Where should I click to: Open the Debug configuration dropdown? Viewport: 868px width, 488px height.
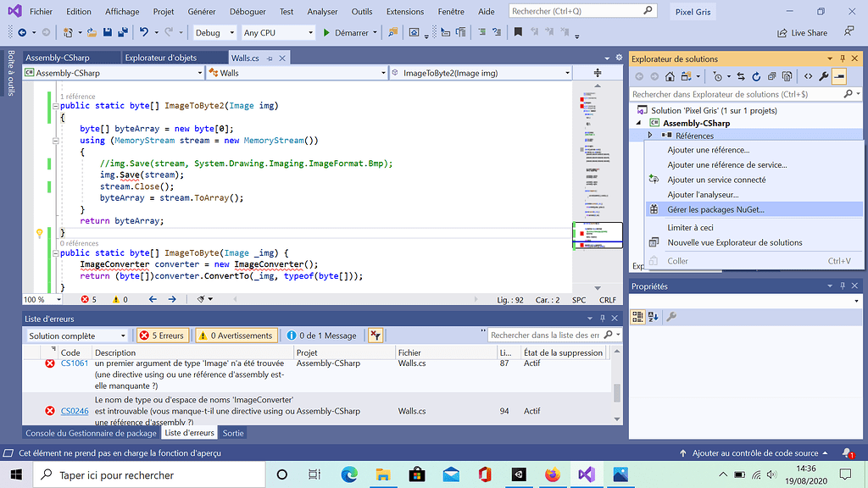[x=214, y=33]
